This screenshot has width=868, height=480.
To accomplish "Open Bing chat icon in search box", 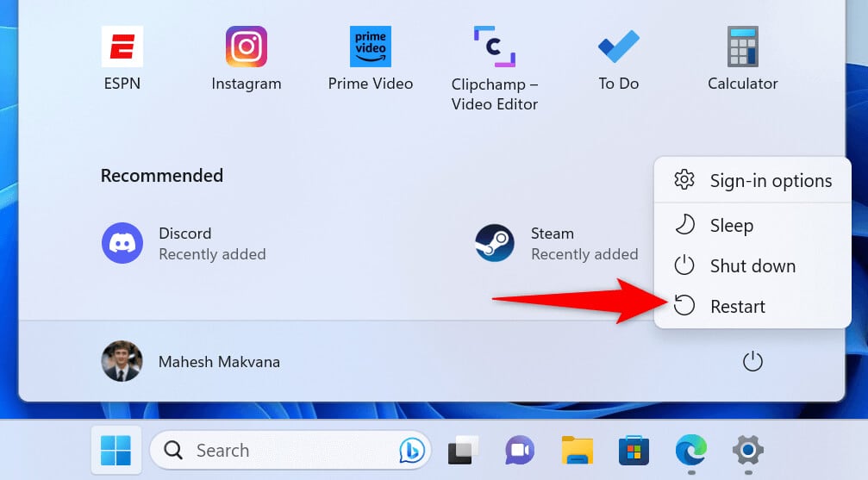I will [x=412, y=450].
